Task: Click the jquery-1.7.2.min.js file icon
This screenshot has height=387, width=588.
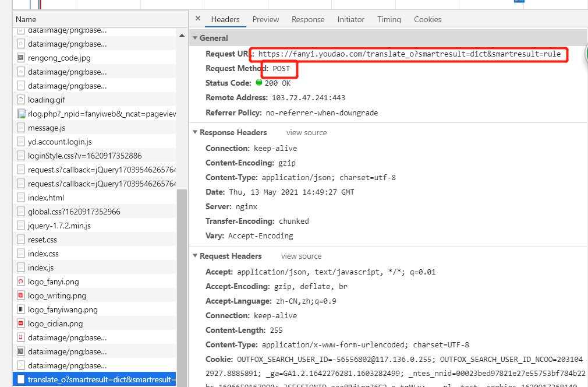Action: tap(21, 226)
